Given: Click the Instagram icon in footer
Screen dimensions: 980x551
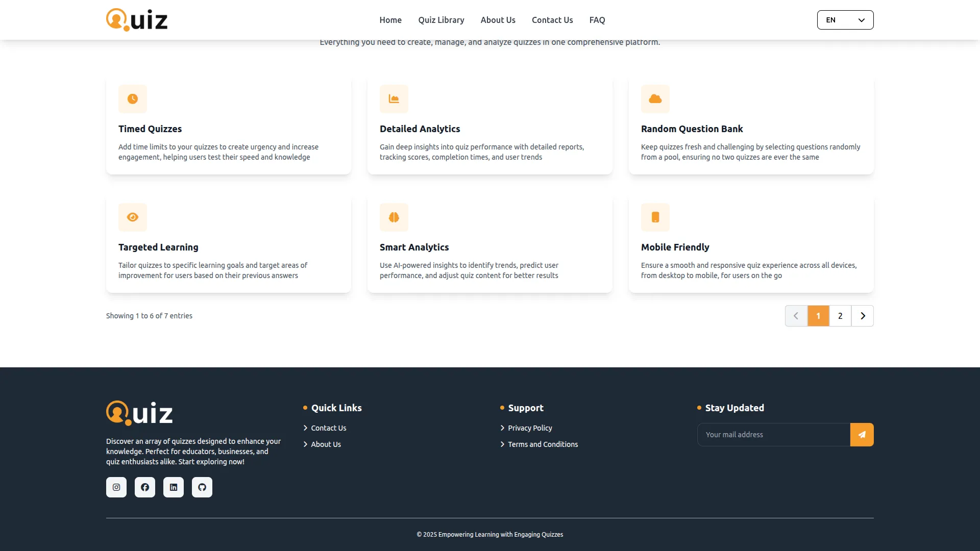Looking at the screenshot, I should (116, 487).
